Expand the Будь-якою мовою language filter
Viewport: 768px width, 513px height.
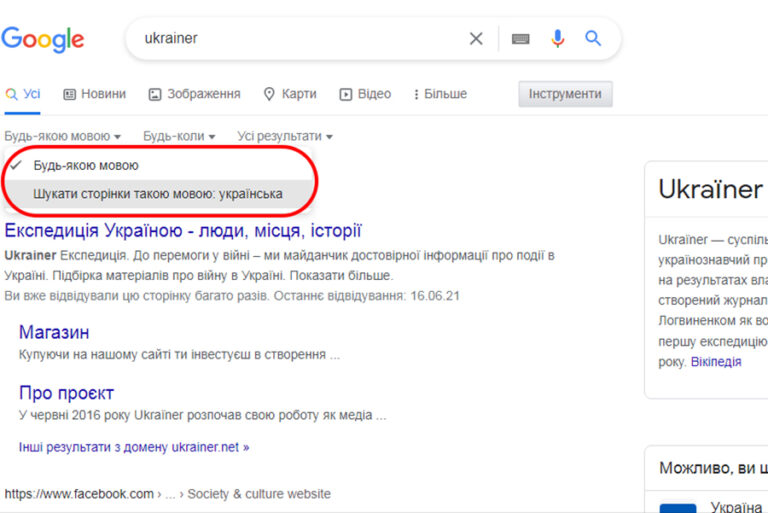pos(63,136)
